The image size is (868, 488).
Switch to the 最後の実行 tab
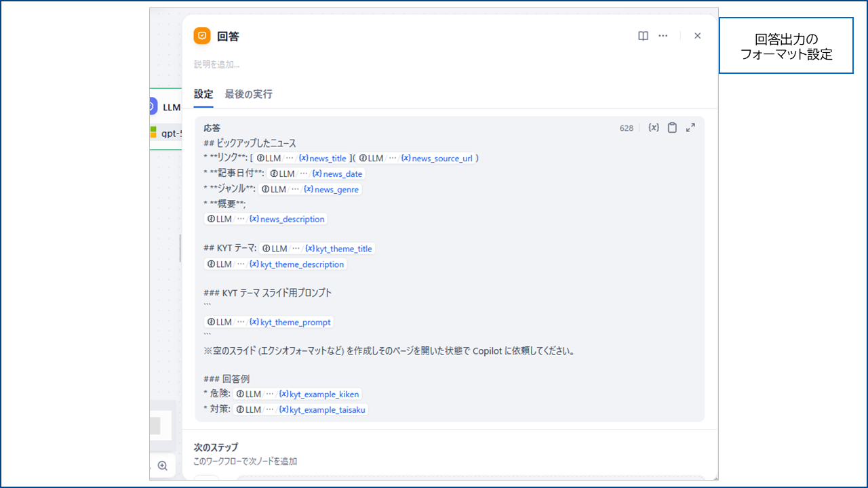tap(248, 94)
